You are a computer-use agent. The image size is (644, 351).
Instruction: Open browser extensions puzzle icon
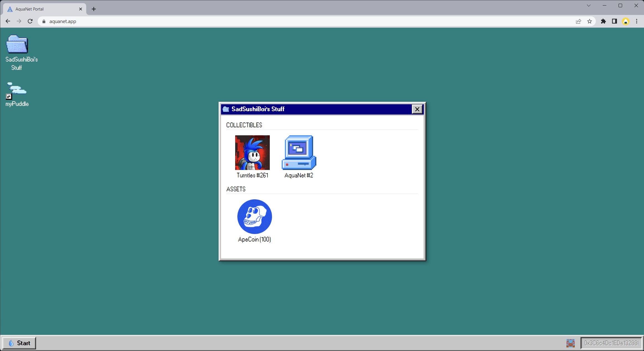[x=603, y=21]
